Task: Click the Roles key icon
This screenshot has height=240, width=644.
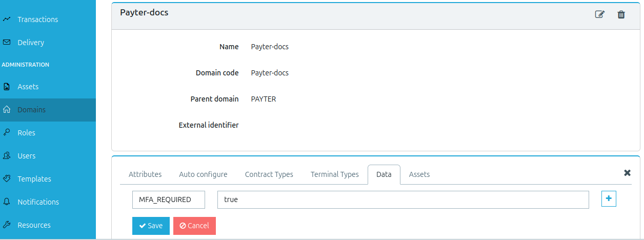Action: click(7, 133)
